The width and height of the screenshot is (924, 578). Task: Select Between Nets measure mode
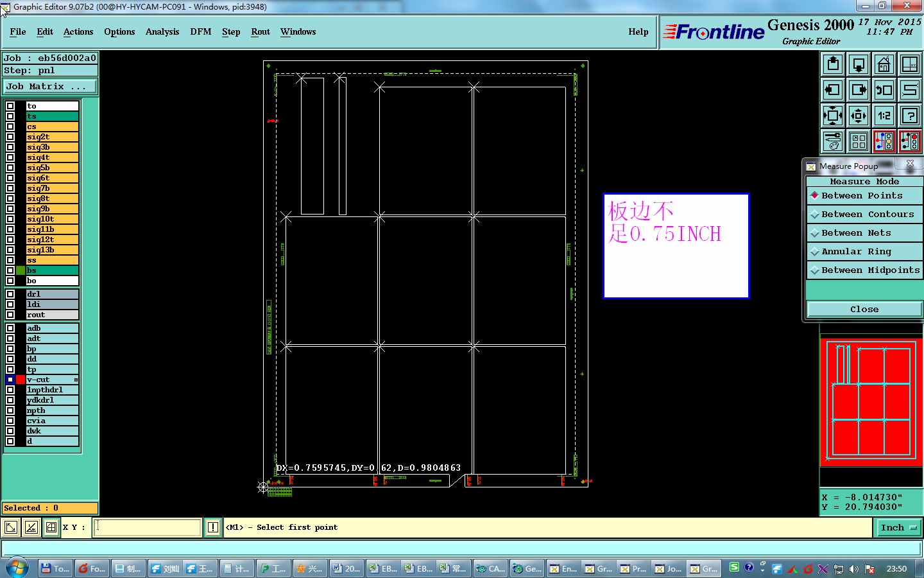[864, 233]
